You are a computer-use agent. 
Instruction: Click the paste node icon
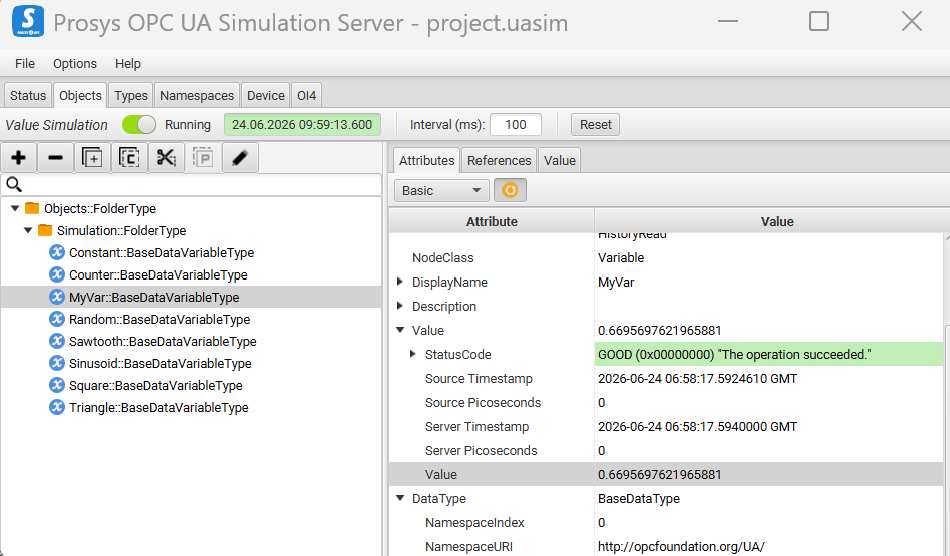[203, 158]
